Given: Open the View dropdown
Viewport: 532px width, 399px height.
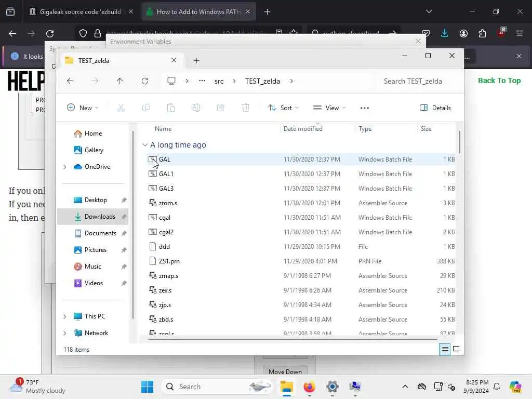Looking at the screenshot, I should click(x=329, y=108).
